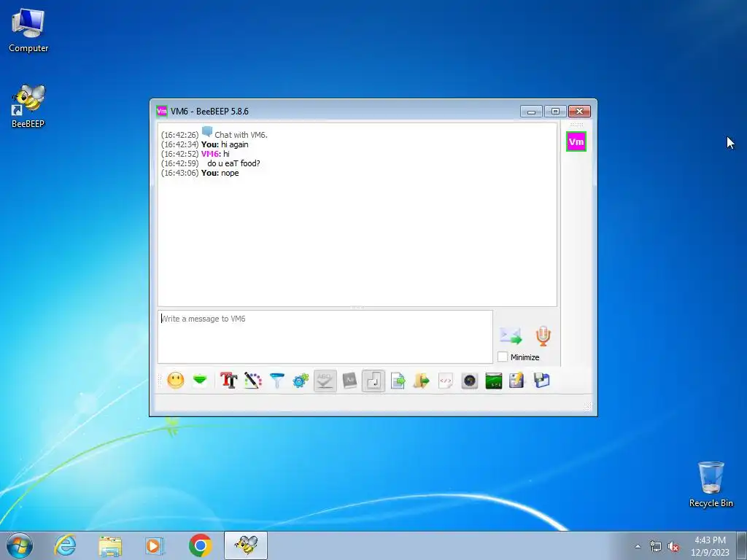Click the network icon in system tray
Screen dimensions: 747x560
656,546
